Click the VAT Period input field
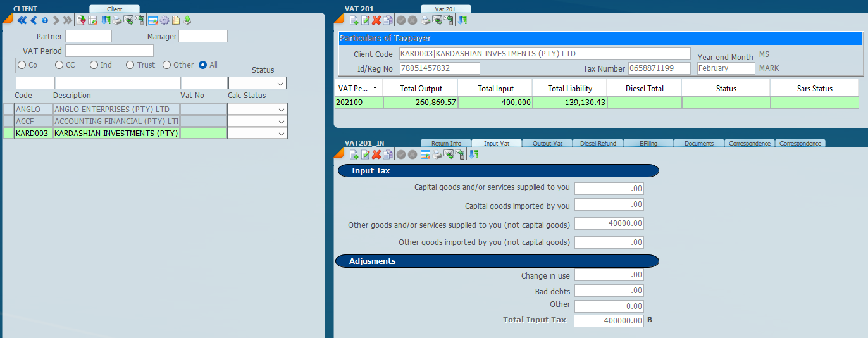Viewport: 868px width, 338px height. [109, 51]
